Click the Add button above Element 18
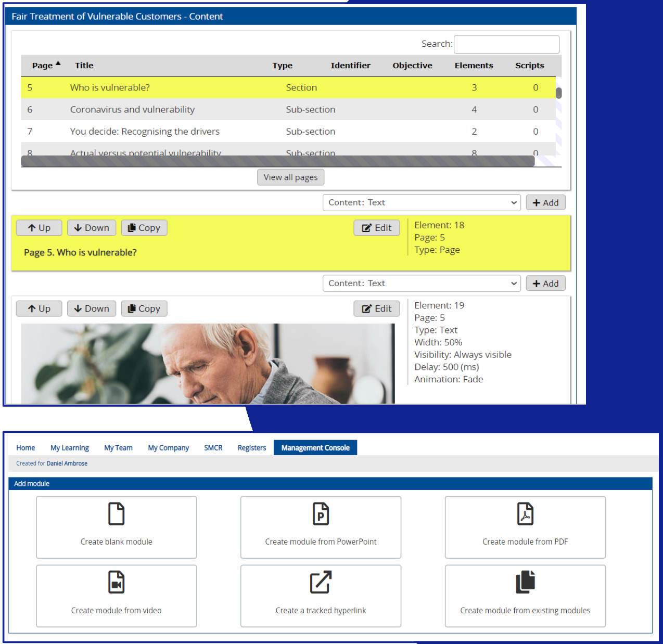Image resolution: width=663 pixels, height=644 pixels. point(545,202)
